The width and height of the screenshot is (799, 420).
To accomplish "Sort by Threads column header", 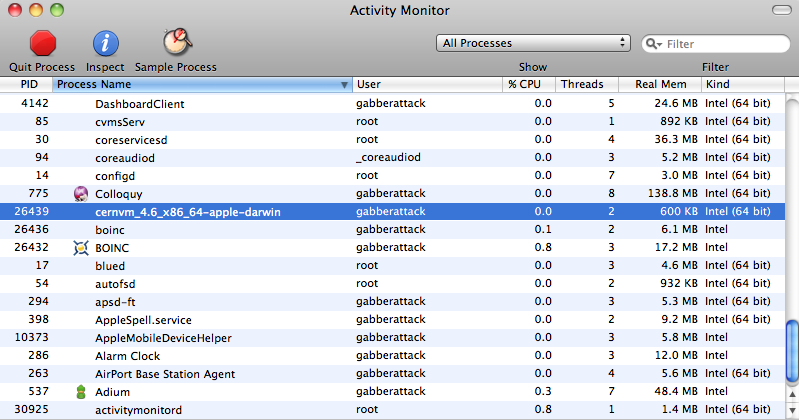I will [x=587, y=84].
